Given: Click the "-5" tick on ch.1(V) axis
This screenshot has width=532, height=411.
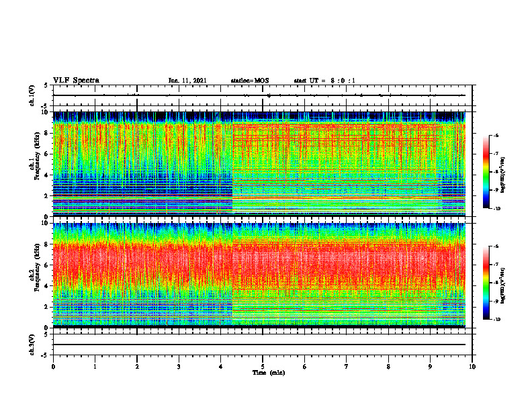Looking at the screenshot, I should pos(45,106).
